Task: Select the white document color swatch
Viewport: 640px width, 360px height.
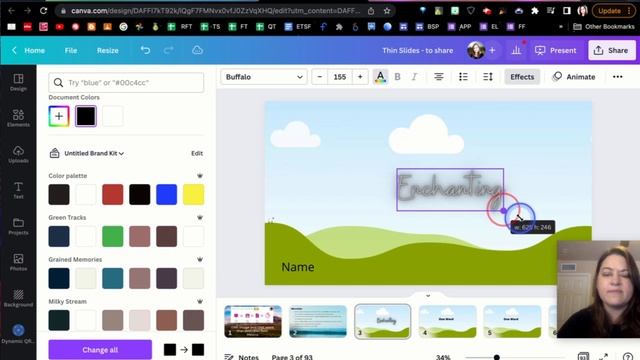Action: [x=113, y=116]
